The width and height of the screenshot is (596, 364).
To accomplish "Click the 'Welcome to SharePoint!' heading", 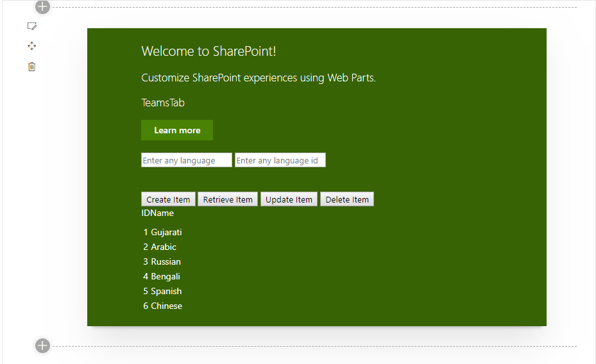I will [209, 51].
